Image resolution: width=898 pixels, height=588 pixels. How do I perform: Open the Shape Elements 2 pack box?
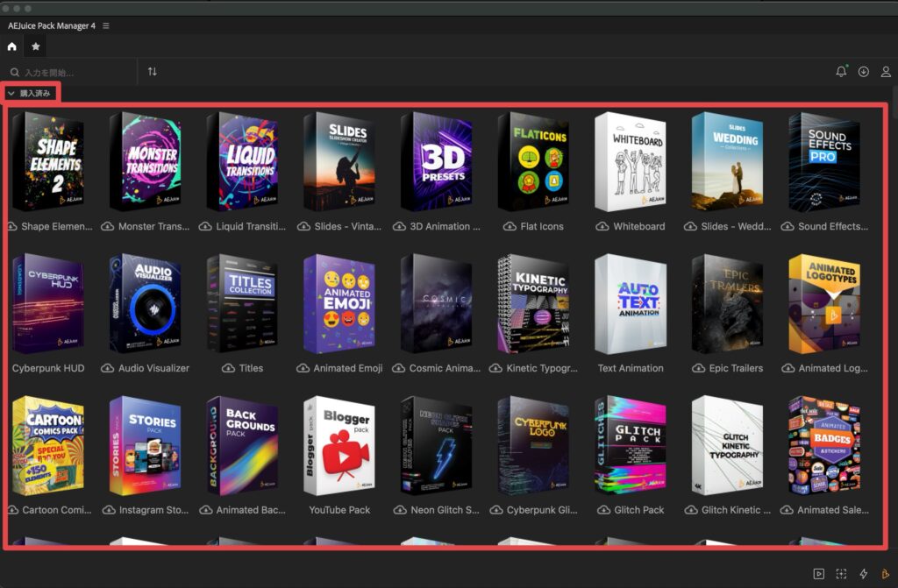click(48, 161)
